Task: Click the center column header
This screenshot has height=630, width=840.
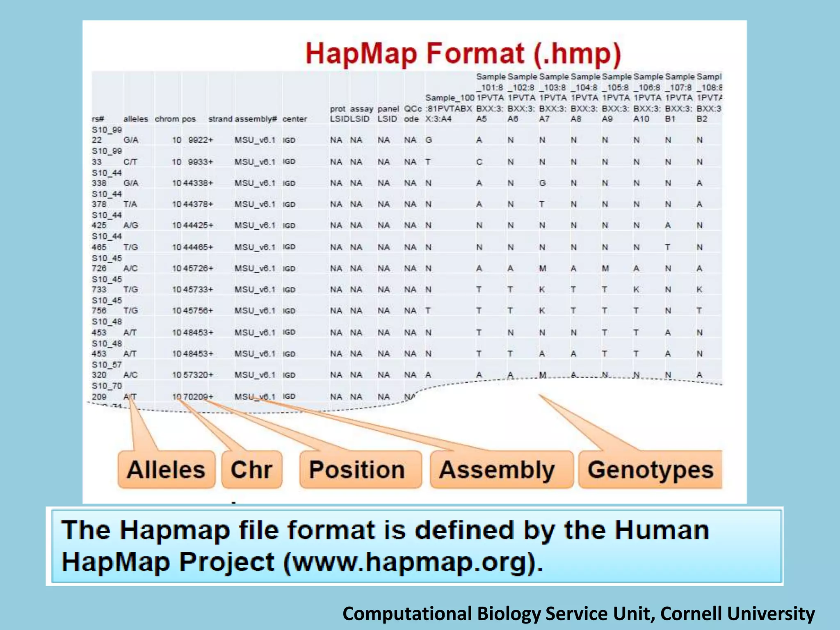Action: [294, 119]
